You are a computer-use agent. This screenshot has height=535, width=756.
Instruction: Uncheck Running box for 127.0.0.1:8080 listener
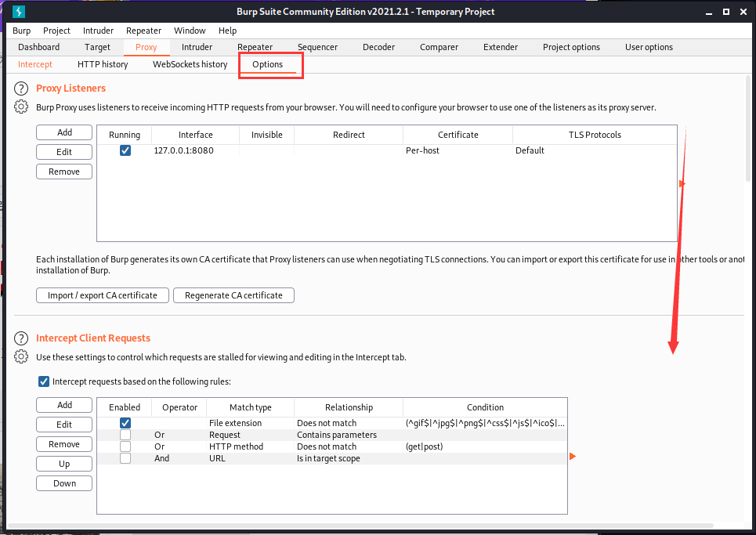click(125, 150)
